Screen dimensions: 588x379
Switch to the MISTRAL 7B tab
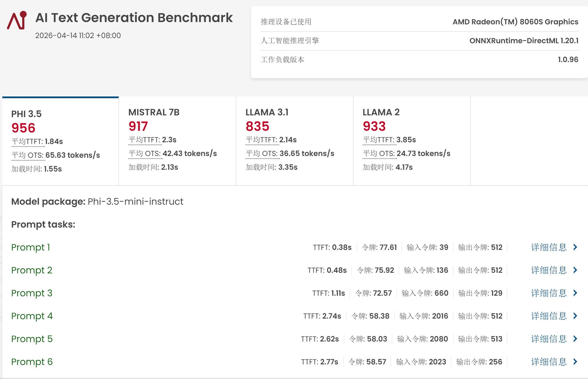pyautogui.click(x=177, y=141)
